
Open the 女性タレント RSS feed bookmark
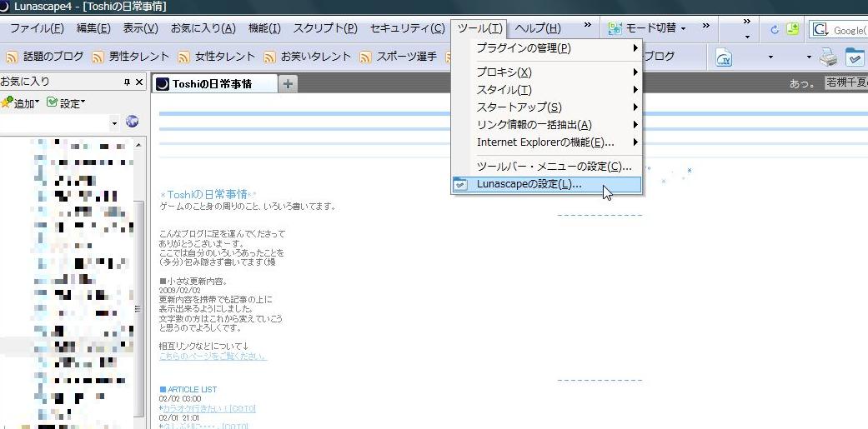tap(217, 57)
